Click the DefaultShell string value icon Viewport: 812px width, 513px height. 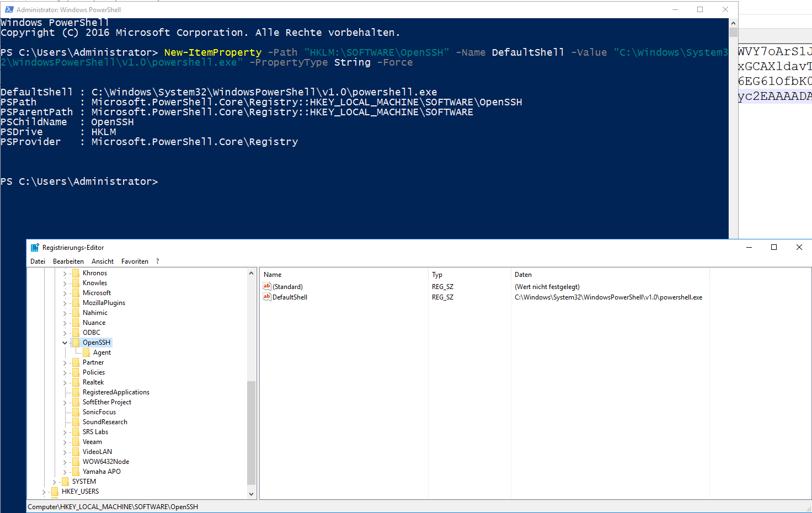click(267, 297)
